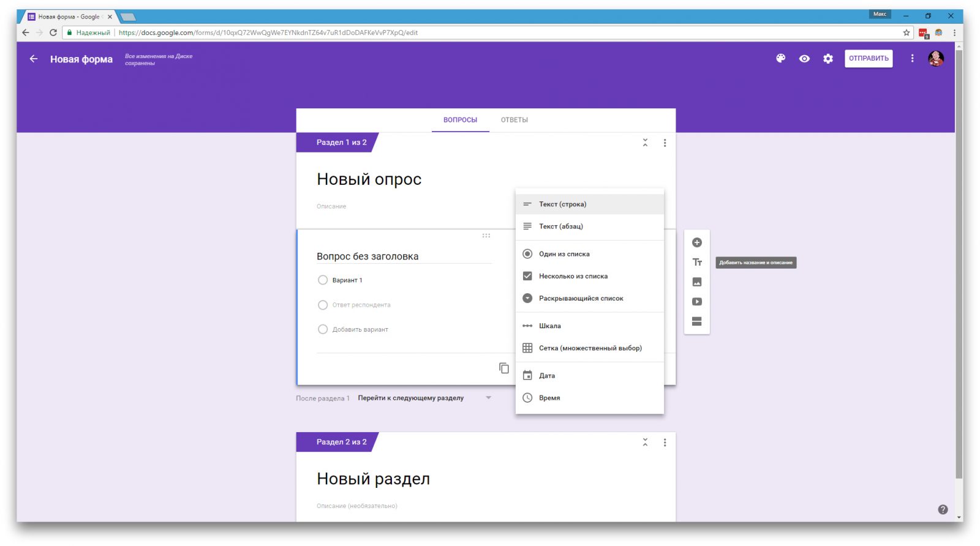Screen dimensions: 980x546
Task: Choose Раскрывающийся список from the menu
Action: tap(581, 299)
